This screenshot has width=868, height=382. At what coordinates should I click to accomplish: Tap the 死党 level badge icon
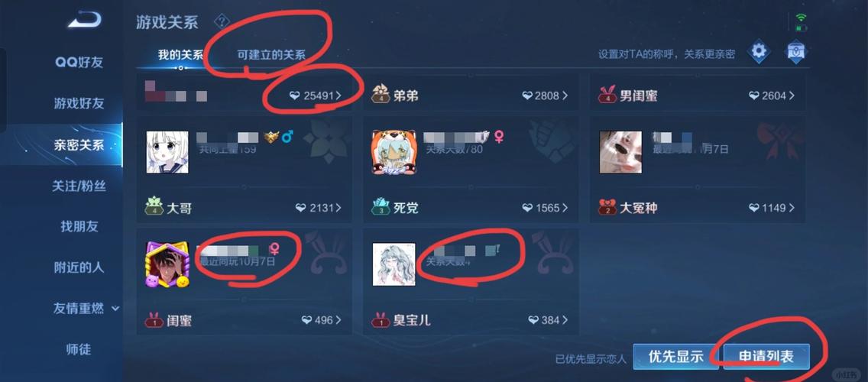point(381,207)
